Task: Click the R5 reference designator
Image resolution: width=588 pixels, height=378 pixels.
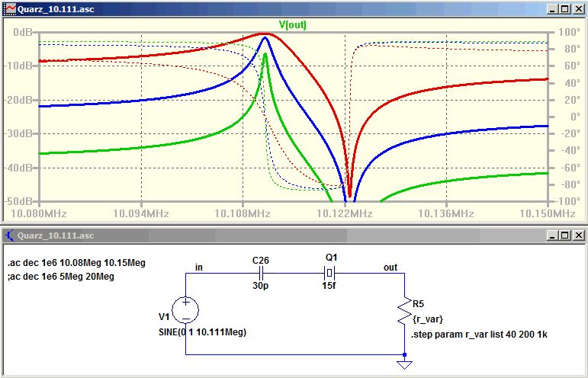Action: coord(418,304)
